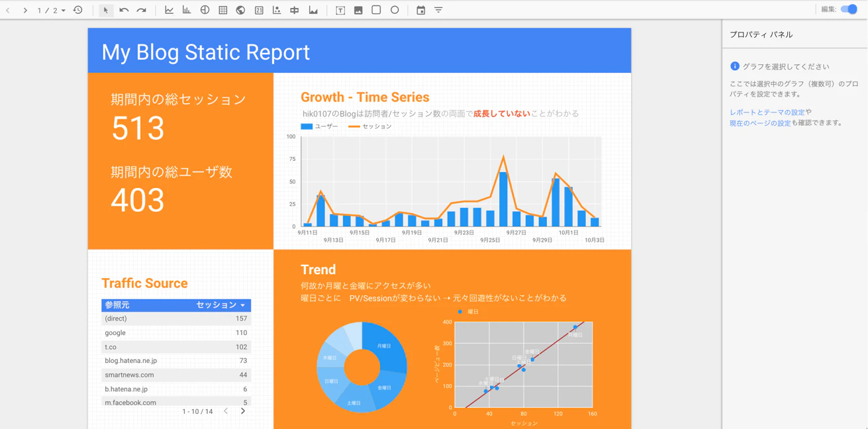The height and width of the screenshot is (429, 868).
Task: Go to previous table page arrow
Action: pos(226,411)
